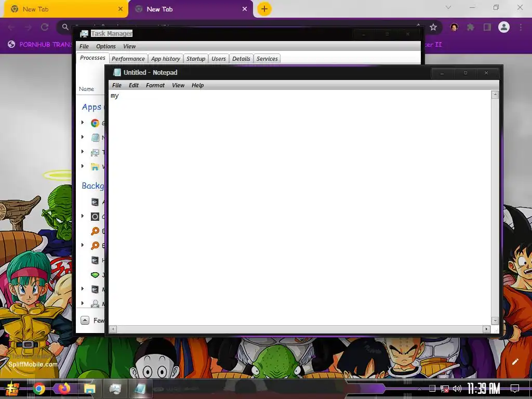Switch to the Services tab
This screenshot has width=532, height=399.
(x=267, y=59)
